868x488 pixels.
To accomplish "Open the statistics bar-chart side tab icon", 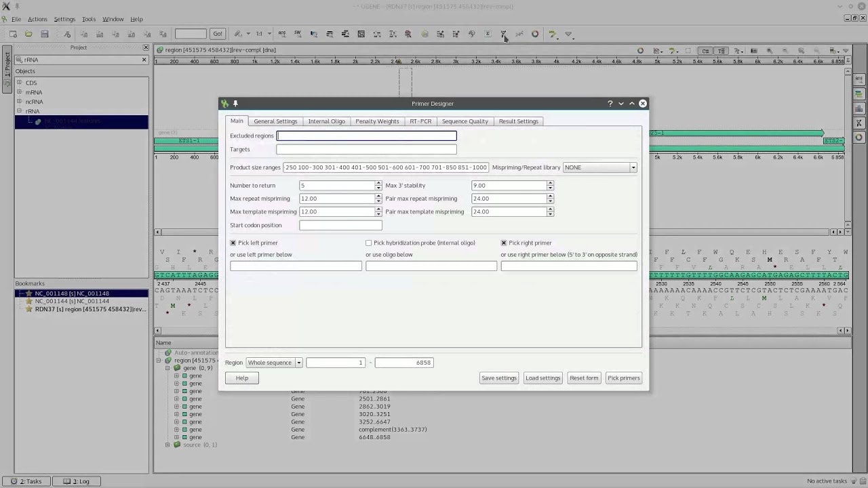I will point(859,108).
